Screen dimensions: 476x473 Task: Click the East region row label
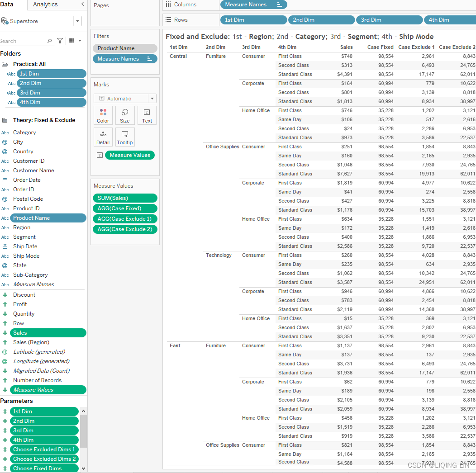click(175, 345)
